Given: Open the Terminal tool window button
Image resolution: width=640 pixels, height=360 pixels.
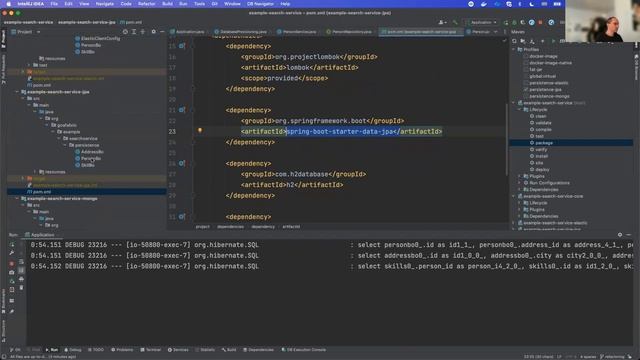Looking at the screenshot, I should click(x=151, y=350).
